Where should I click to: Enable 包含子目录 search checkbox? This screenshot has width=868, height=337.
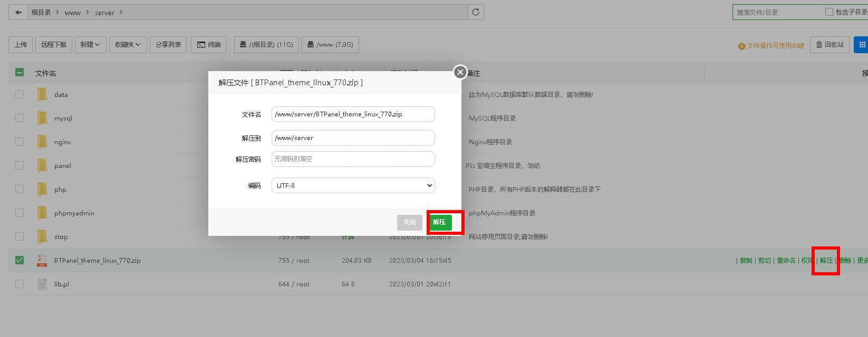[829, 12]
